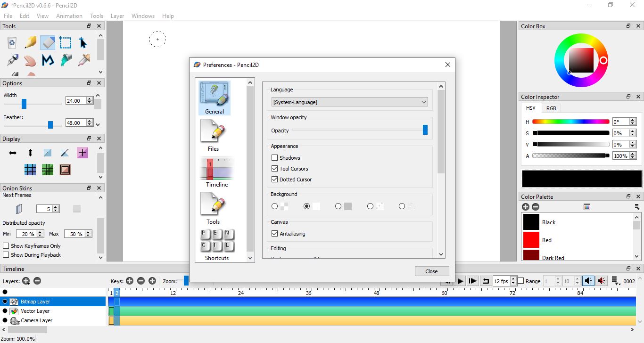Screen dimensions: 644x343
Task: Open the Shortcuts preferences category
Action: (x=217, y=245)
